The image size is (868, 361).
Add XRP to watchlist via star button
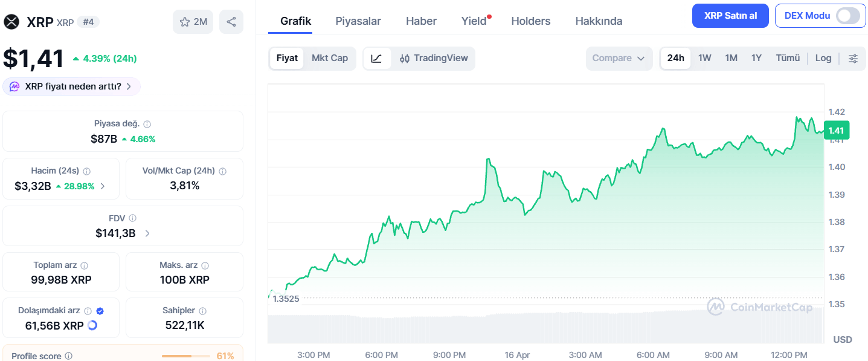tap(193, 22)
